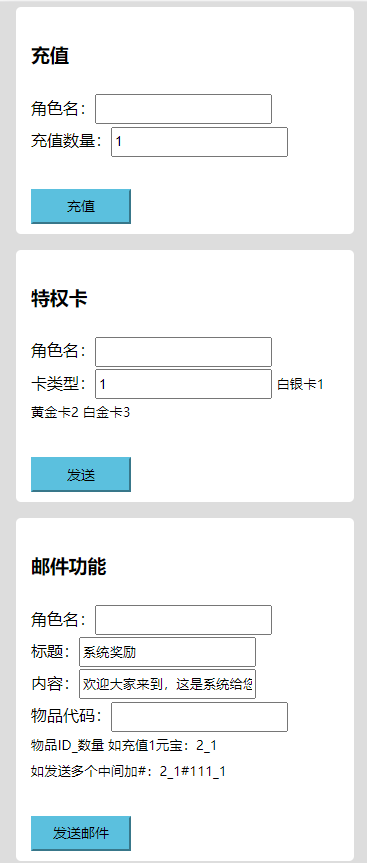Click the 黄金卡2 白金卡3 hint text
Viewport: 367px width, 863px height.
coord(80,412)
